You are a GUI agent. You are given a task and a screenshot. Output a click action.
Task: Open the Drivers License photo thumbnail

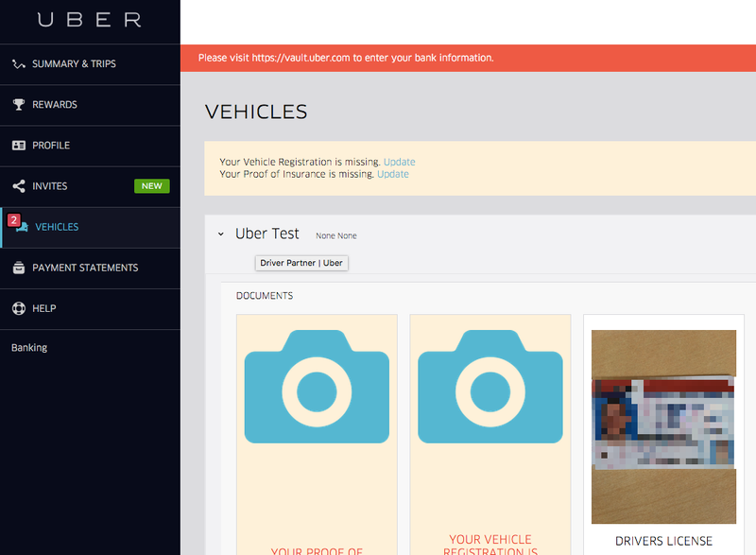(664, 426)
